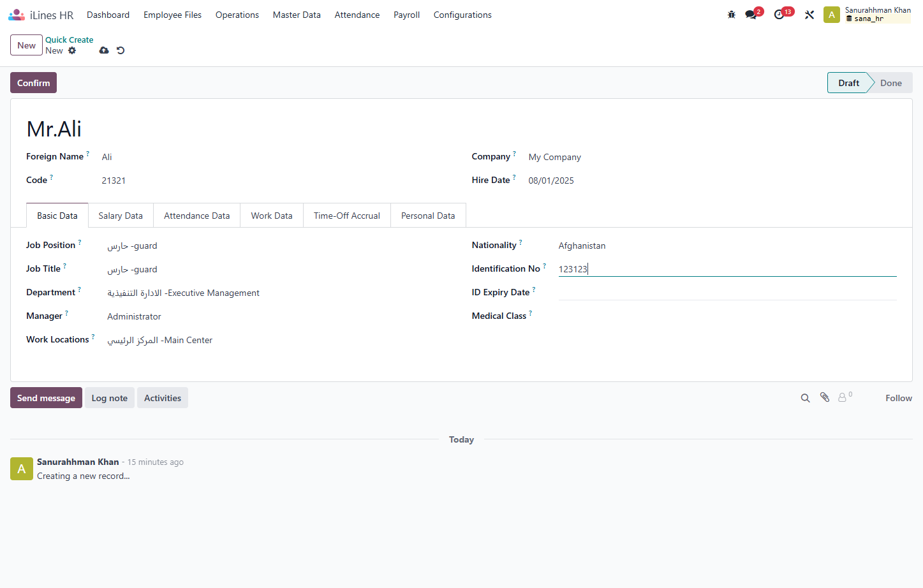The width and height of the screenshot is (923, 588).
Task: Switch to the Salary Data tab
Action: coord(121,216)
